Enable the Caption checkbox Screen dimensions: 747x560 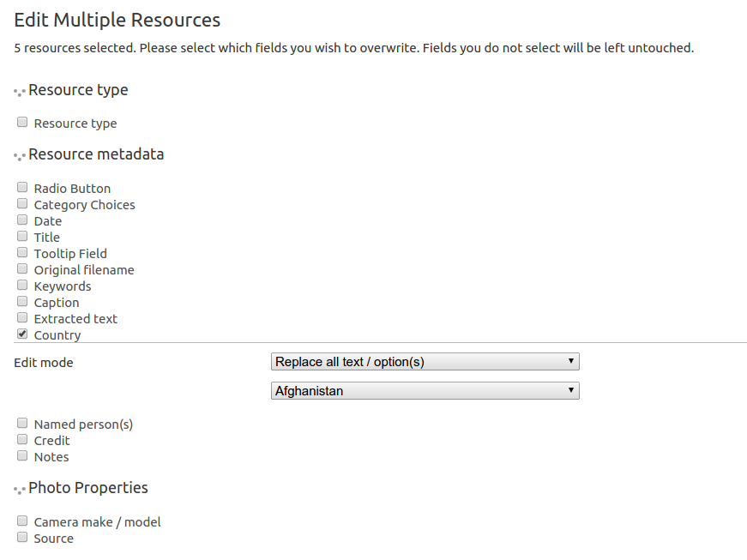(x=22, y=301)
